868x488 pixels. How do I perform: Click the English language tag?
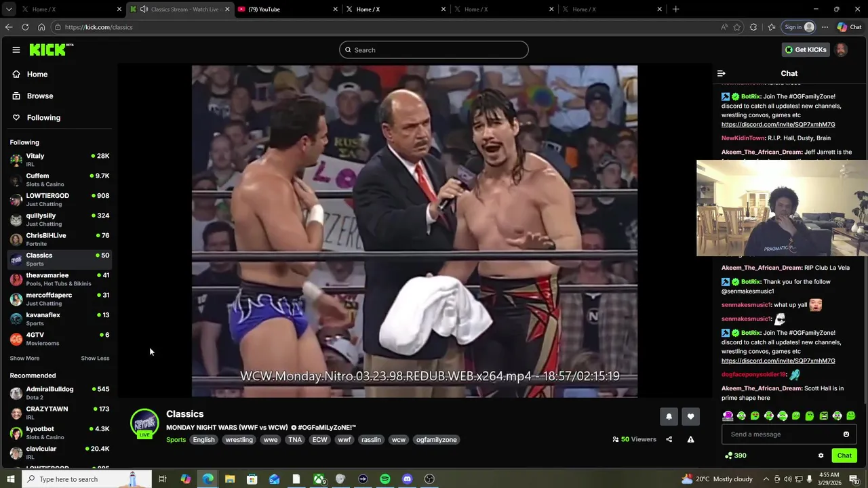[x=203, y=440]
